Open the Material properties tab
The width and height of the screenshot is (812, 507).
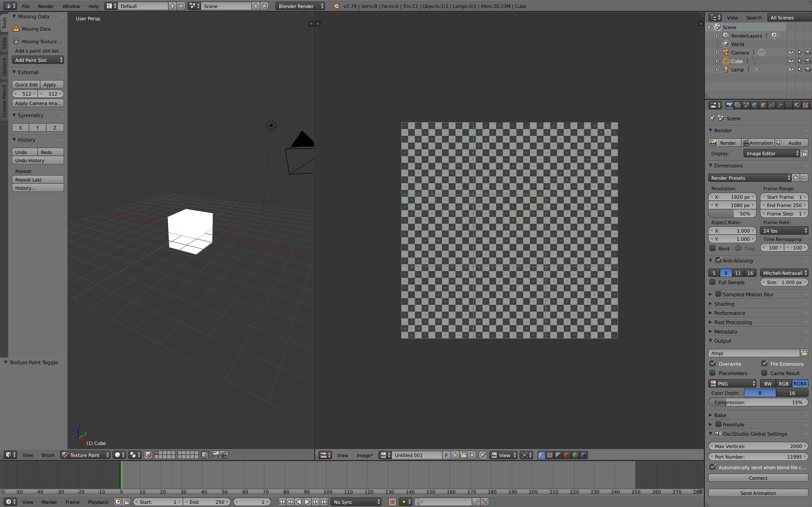(797, 105)
